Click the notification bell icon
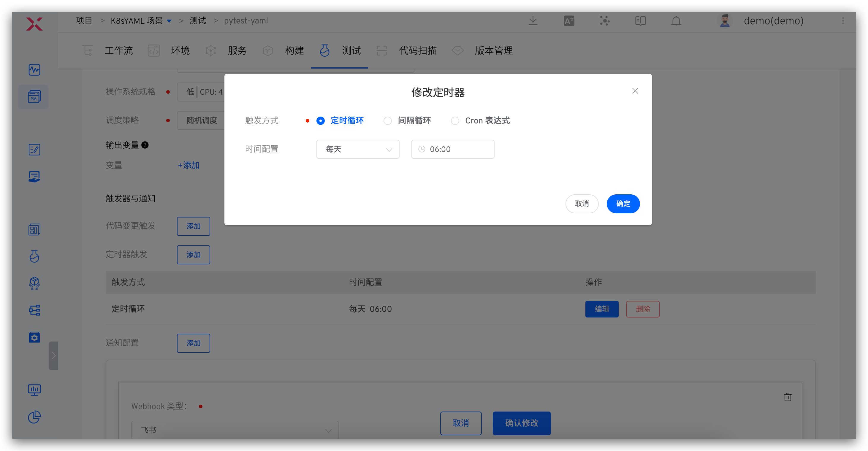 [676, 21]
